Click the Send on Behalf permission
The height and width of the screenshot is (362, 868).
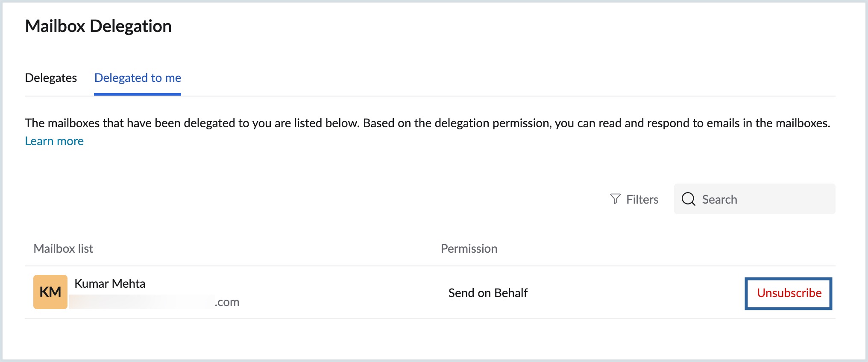(488, 293)
